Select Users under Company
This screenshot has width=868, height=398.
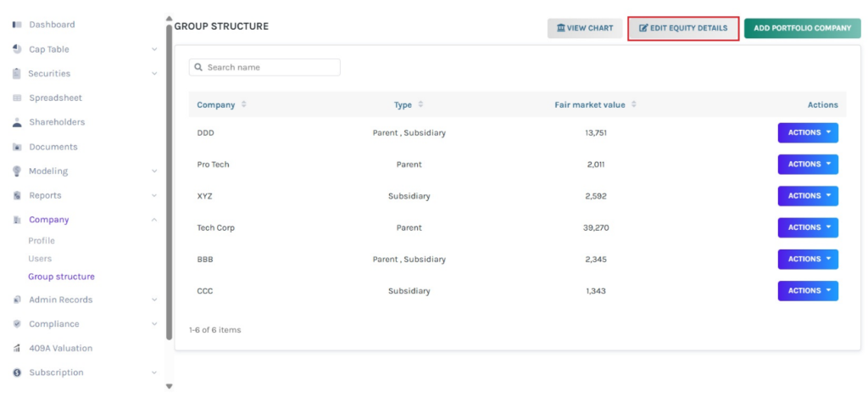coord(40,259)
